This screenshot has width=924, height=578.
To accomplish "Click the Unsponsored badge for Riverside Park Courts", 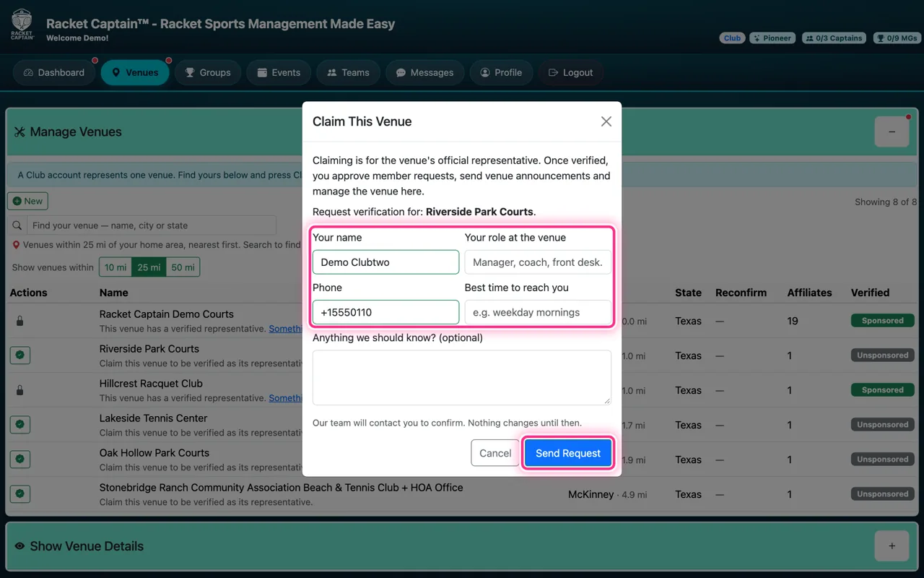I will tap(882, 355).
